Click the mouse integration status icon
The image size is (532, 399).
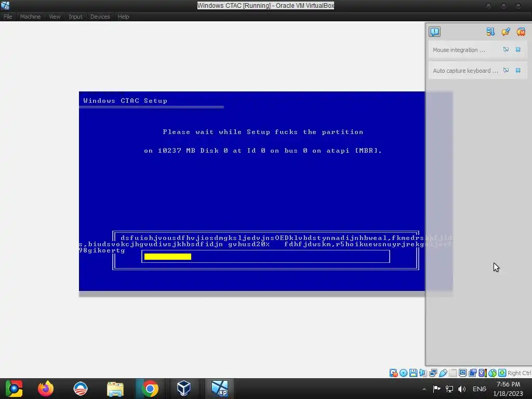tap(493, 373)
